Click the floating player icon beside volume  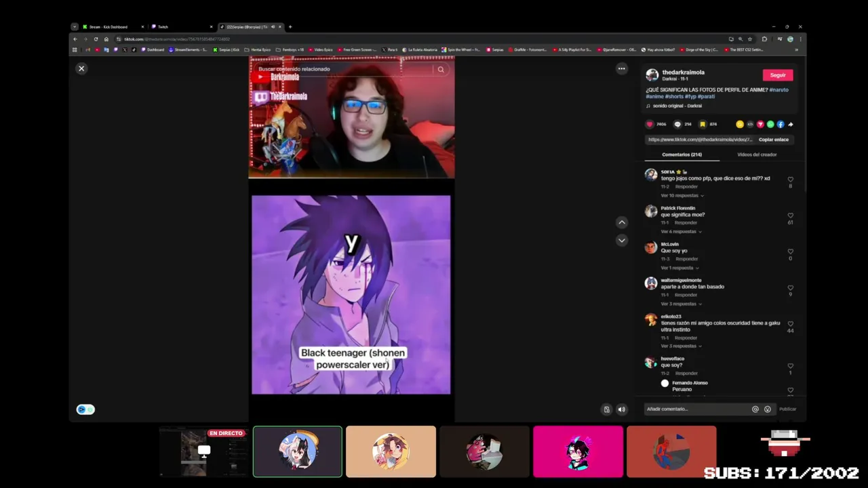point(607,409)
